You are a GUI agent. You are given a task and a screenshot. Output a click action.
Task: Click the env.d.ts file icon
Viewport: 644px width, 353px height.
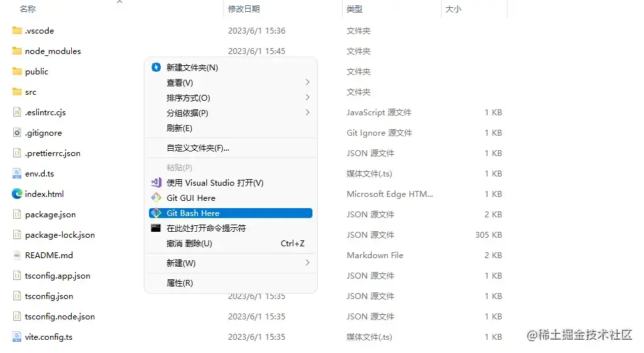point(17,173)
